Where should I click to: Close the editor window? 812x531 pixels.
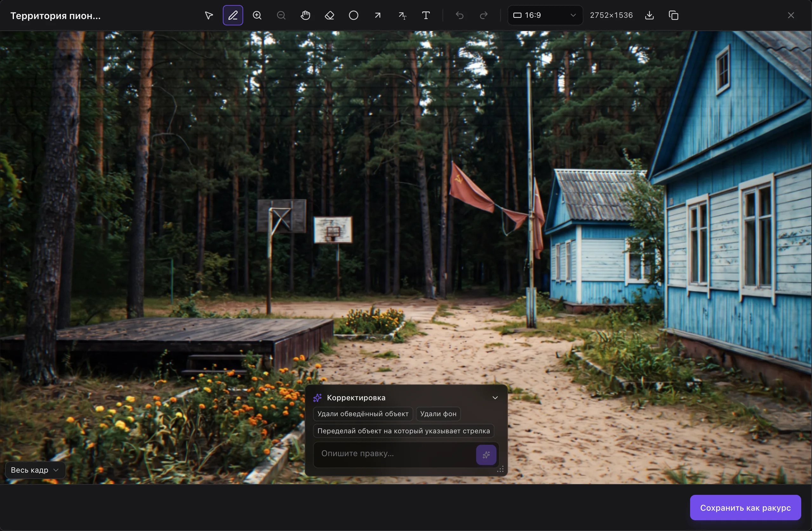click(791, 15)
